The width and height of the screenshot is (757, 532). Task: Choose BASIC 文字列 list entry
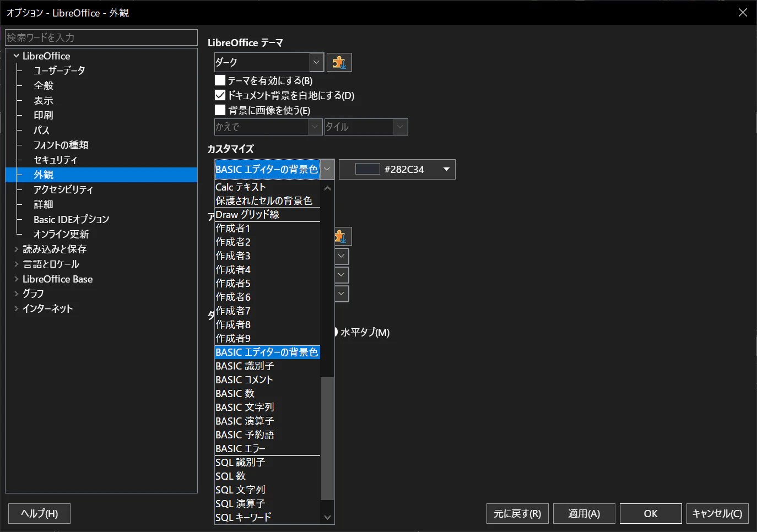coord(268,408)
